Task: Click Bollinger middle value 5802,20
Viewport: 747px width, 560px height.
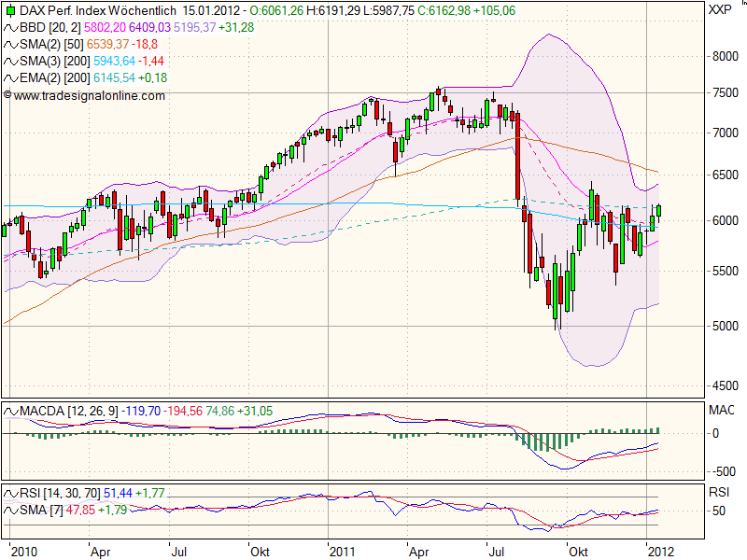Action: pos(105,28)
